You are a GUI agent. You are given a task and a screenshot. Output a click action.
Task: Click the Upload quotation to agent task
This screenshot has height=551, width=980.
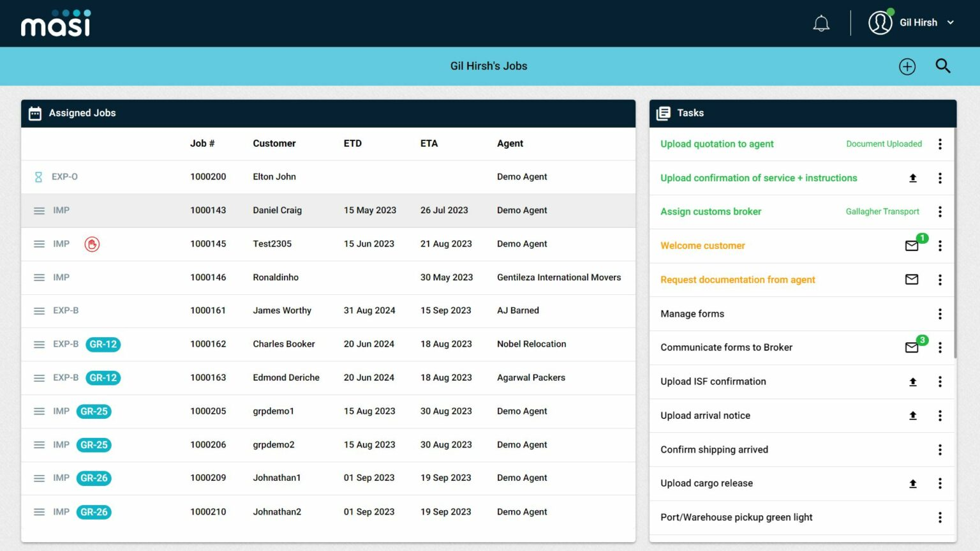click(x=717, y=144)
